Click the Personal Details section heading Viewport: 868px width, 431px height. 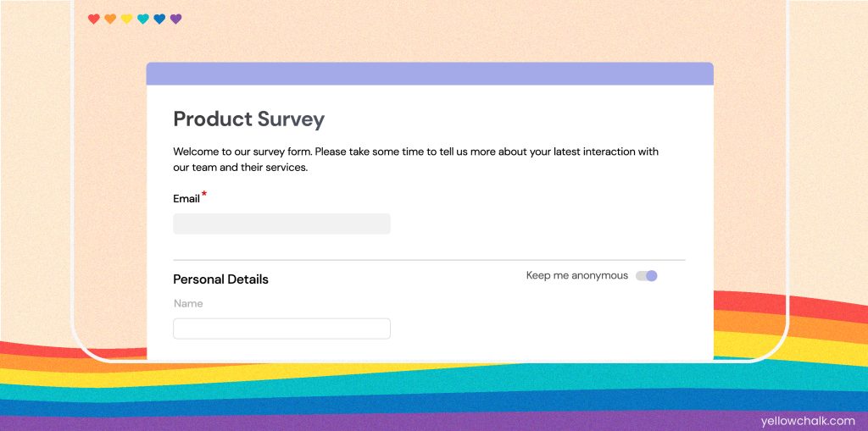[221, 279]
